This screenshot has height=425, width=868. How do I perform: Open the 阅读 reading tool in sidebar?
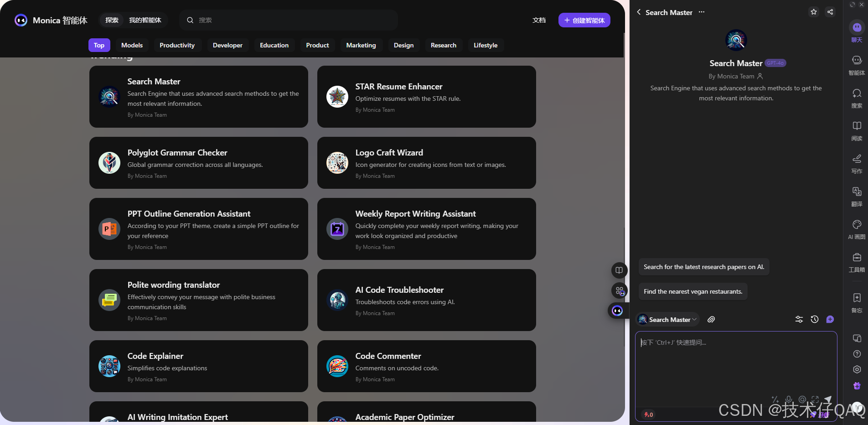coord(857,130)
